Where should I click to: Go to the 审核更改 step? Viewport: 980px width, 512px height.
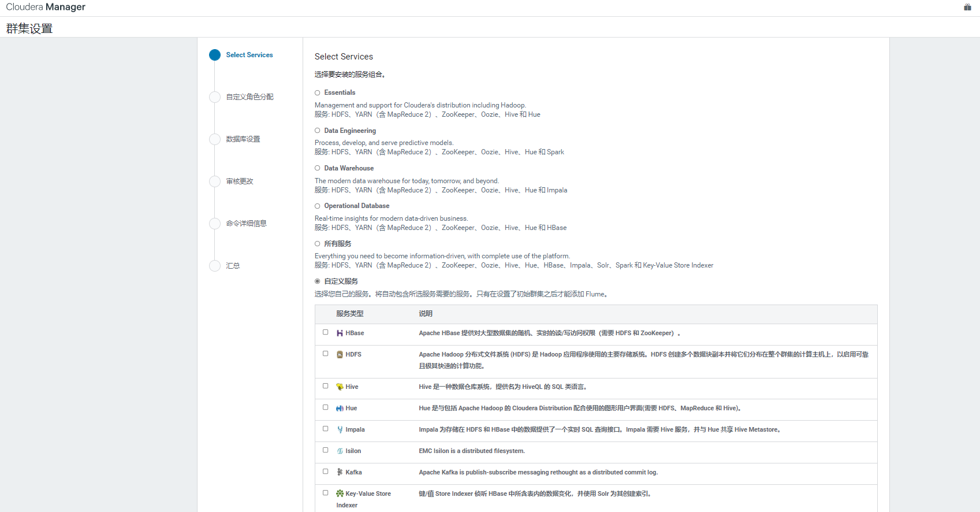click(240, 181)
